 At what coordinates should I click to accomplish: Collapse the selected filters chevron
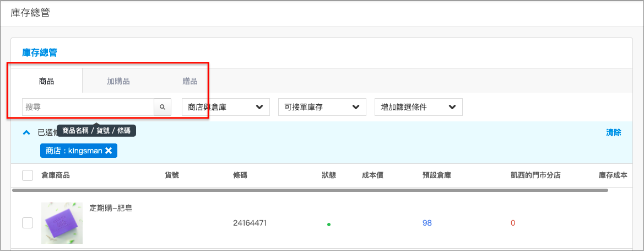(x=26, y=132)
